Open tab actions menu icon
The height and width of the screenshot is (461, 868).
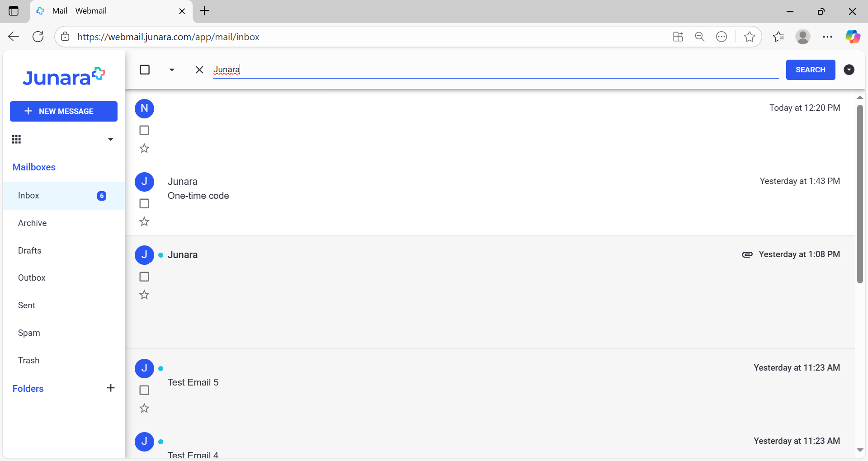[14, 11]
